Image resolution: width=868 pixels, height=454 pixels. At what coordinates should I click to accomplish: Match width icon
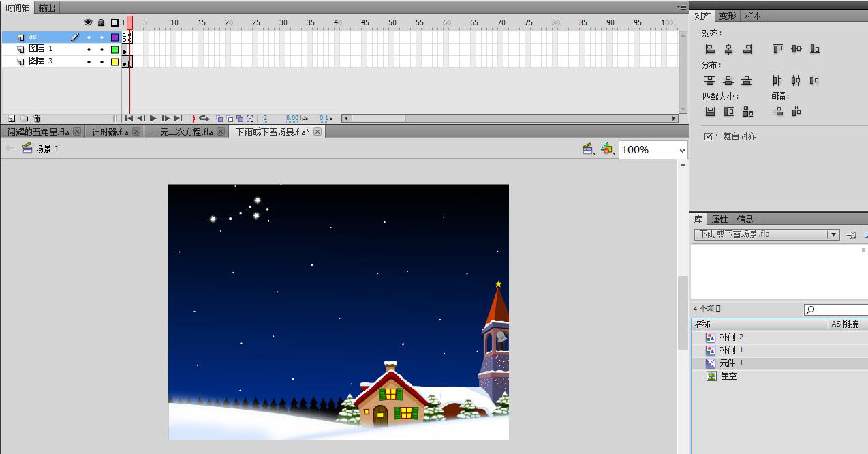pos(710,112)
